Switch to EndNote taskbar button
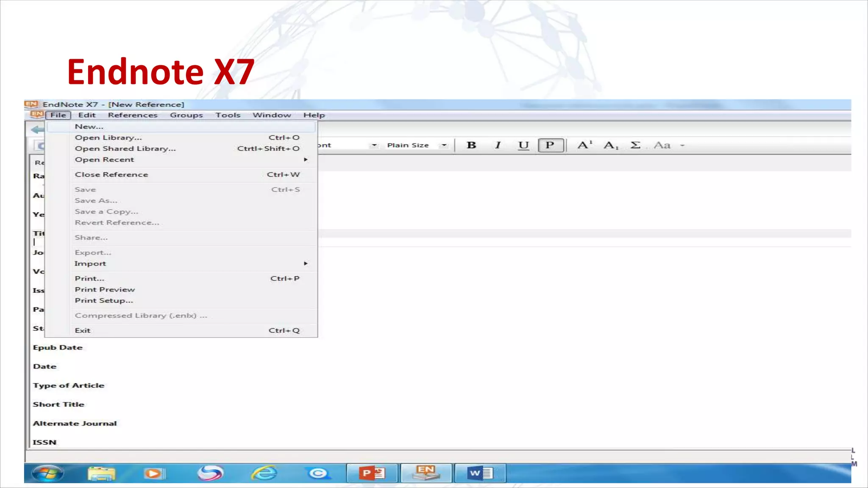The image size is (868, 488). coord(426,473)
